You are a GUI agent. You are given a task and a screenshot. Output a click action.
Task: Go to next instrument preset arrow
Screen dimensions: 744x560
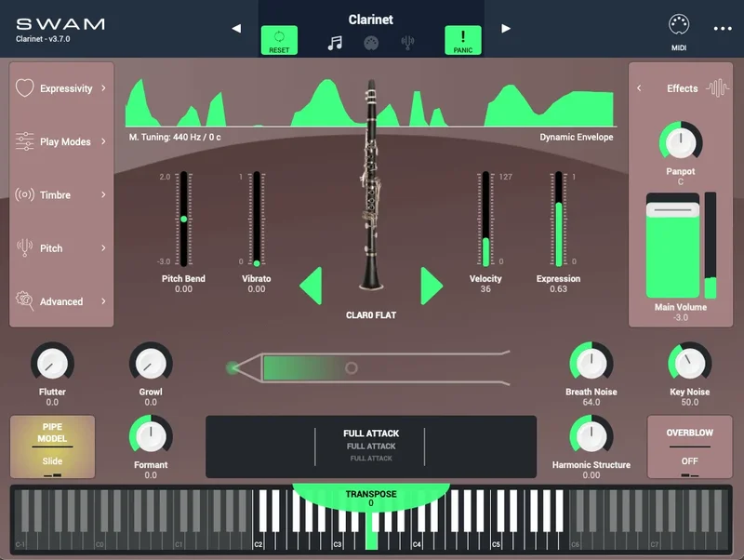[506, 29]
